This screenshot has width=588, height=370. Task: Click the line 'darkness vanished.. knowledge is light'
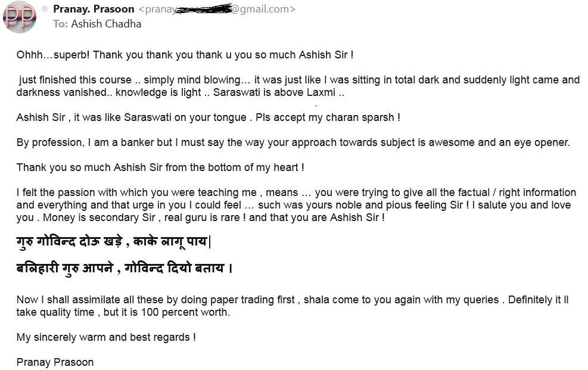[x=180, y=92]
